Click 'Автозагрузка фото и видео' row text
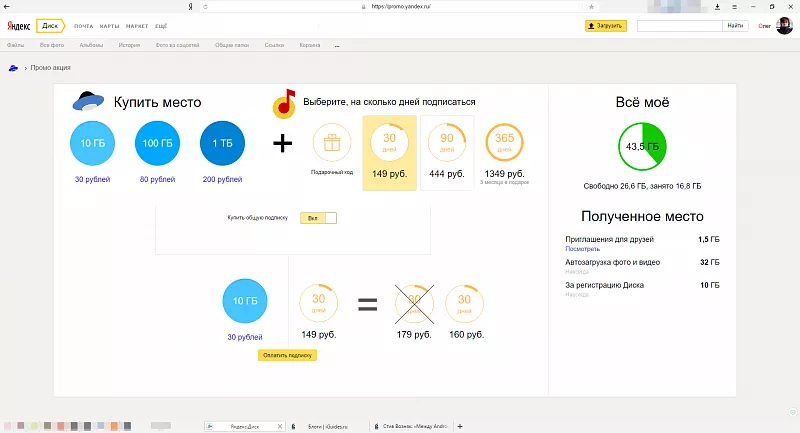 point(612,262)
